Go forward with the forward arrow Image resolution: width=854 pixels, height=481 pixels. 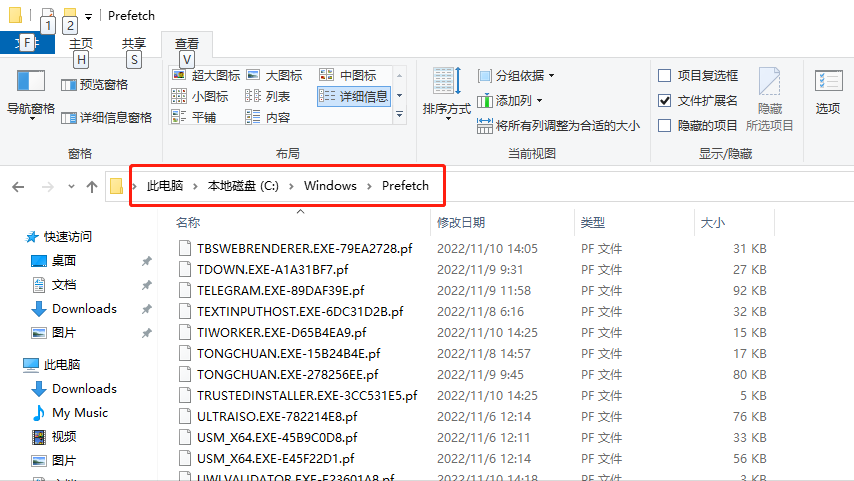[48, 187]
